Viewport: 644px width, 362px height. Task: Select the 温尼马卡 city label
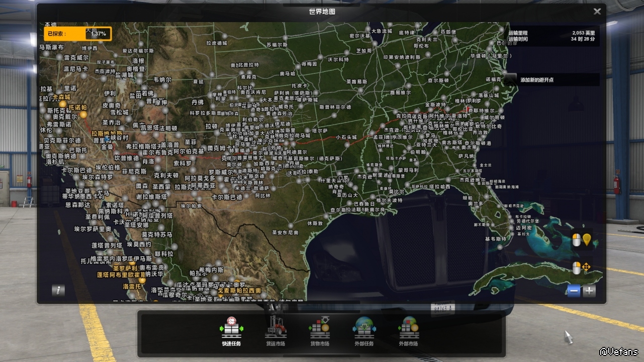tap(75, 69)
